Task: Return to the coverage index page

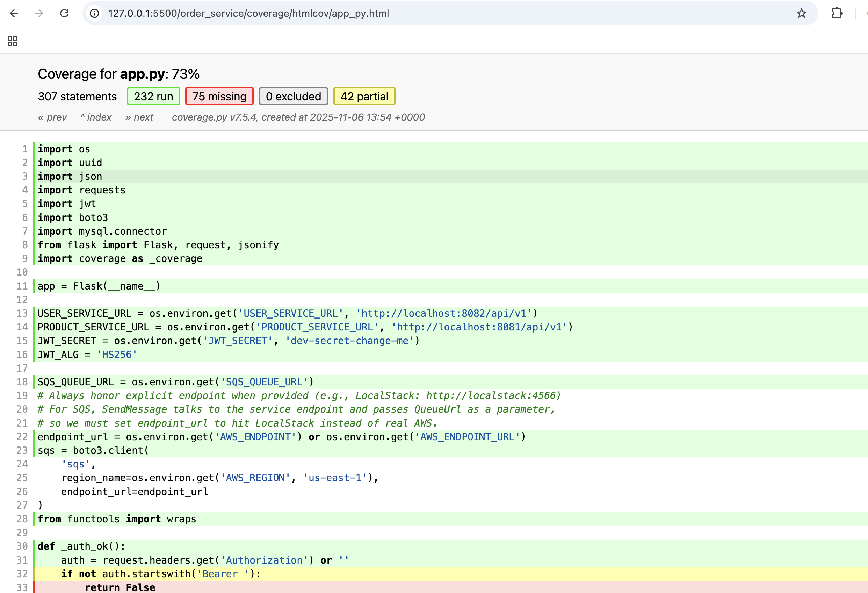Action: [x=96, y=117]
